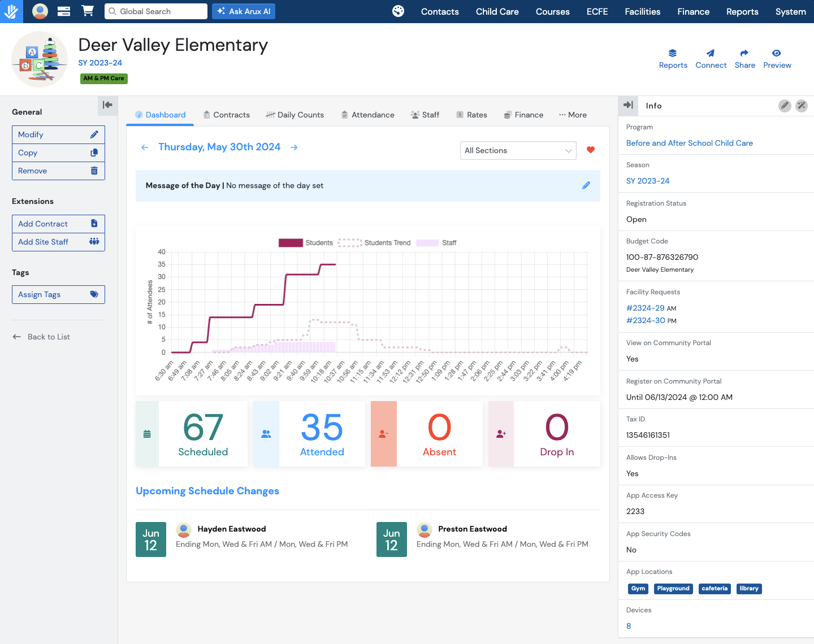814x644 pixels.
Task: Click the red heart favorite icon
Action: click(591, 150)
